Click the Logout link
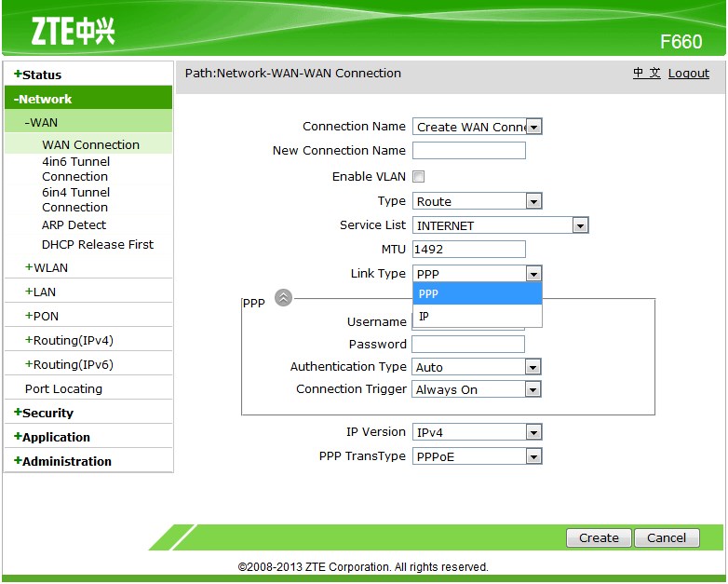 [688, 74]
